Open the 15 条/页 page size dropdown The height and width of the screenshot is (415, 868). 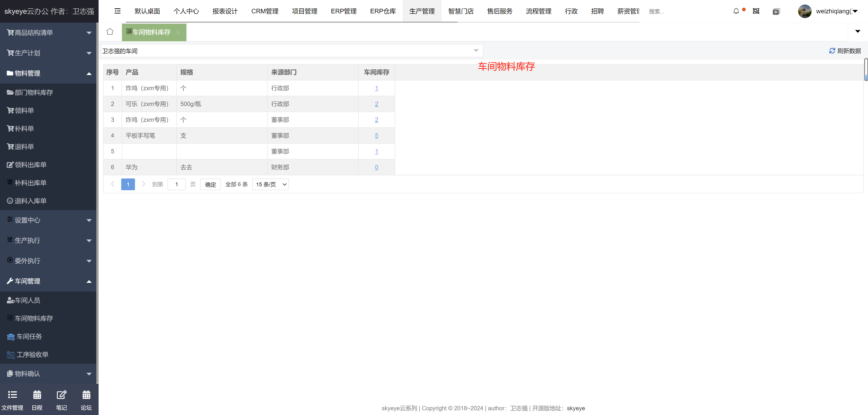(x=271, y=184)
